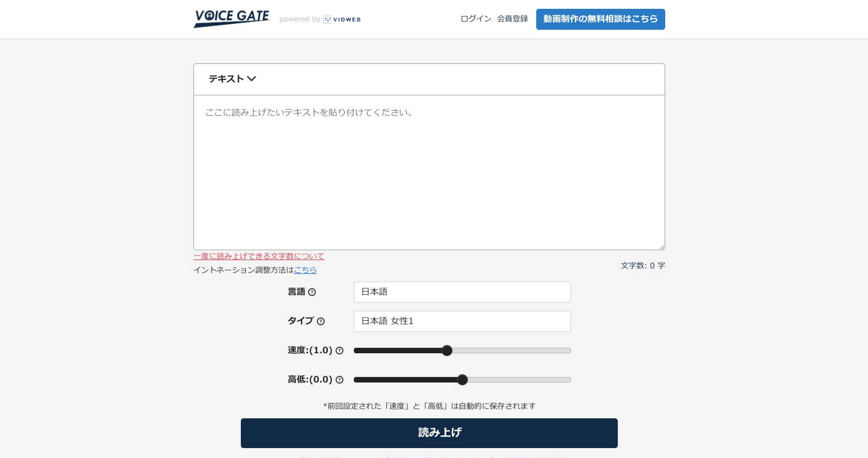868x458 pixels.
Task: Click the help icon beside 言語
Action: tap(312, 292)
